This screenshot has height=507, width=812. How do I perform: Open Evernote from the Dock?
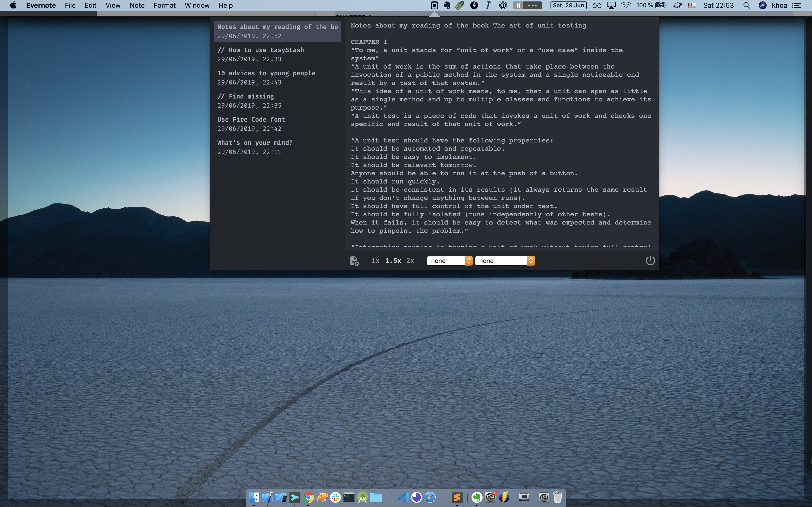pos(477,497)
